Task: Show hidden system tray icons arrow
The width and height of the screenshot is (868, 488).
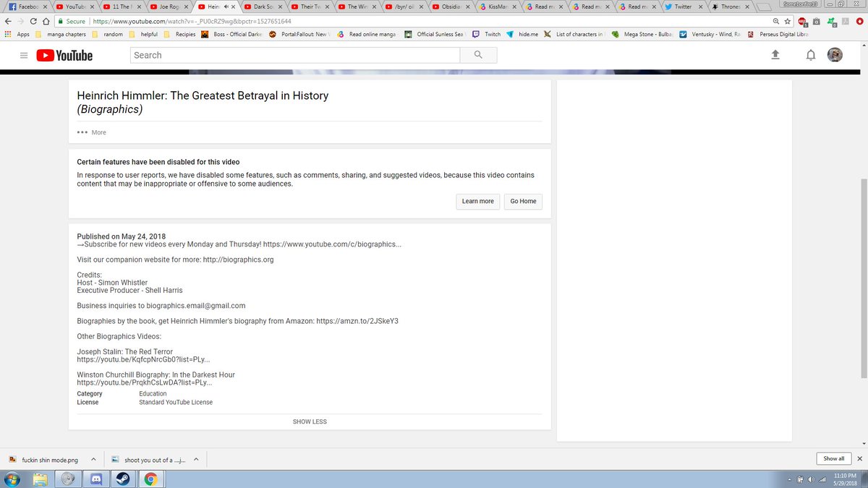Action: click(x=789, y=479)
